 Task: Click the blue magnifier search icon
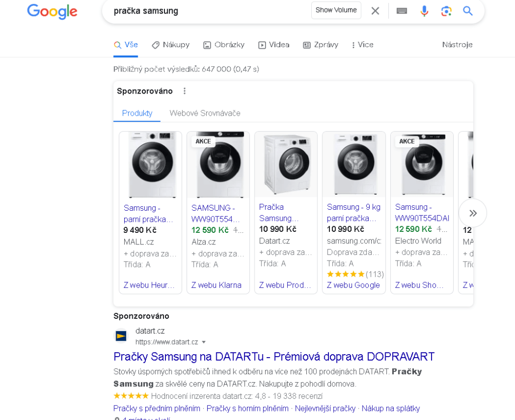point(468,11)
